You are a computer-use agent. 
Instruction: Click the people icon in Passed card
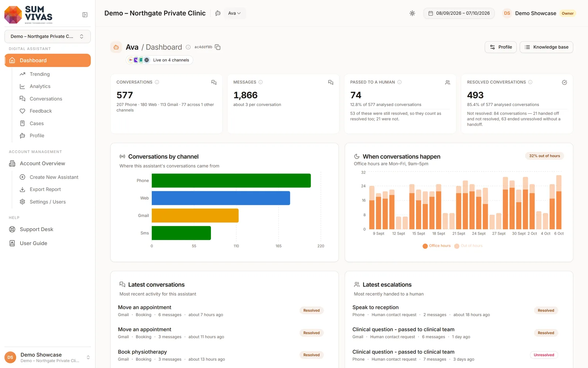click(448, 82)
